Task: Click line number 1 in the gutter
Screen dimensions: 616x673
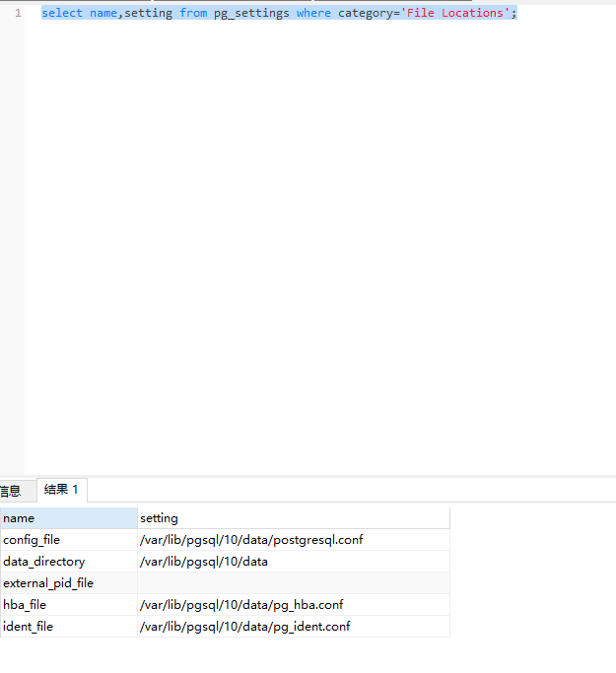Action: 18,14
